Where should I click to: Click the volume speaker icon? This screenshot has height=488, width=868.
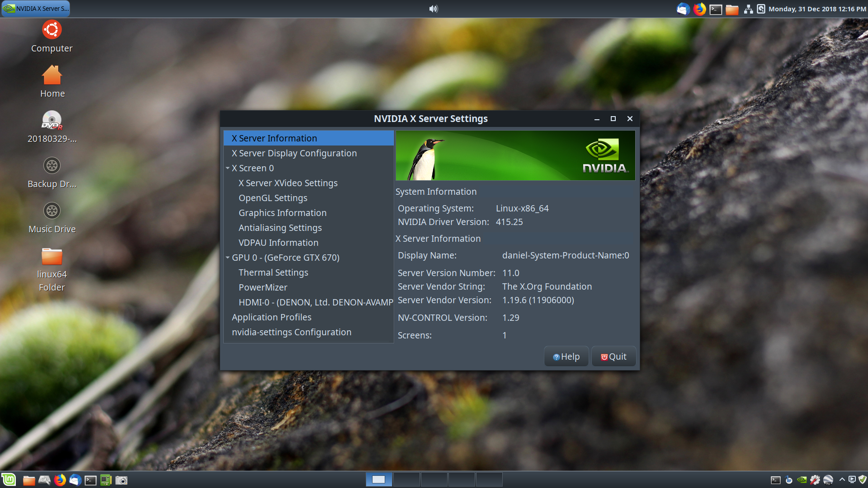[x=434, y=9]
